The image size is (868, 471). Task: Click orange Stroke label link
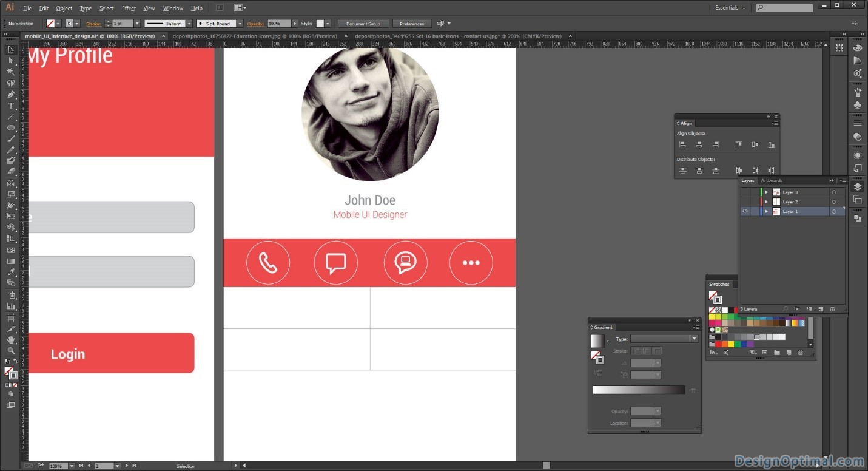pyautogui.click(x=93, y=24)
